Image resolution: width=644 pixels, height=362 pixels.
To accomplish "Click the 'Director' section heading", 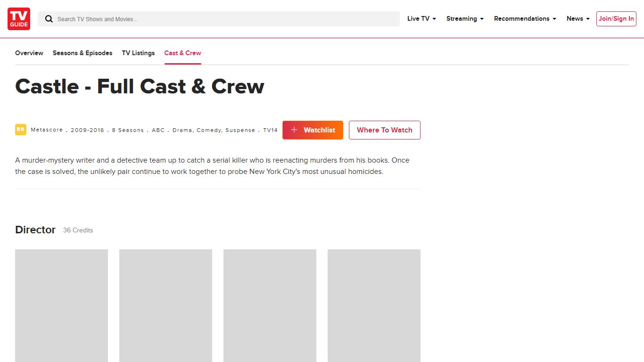I will (35, 230).
